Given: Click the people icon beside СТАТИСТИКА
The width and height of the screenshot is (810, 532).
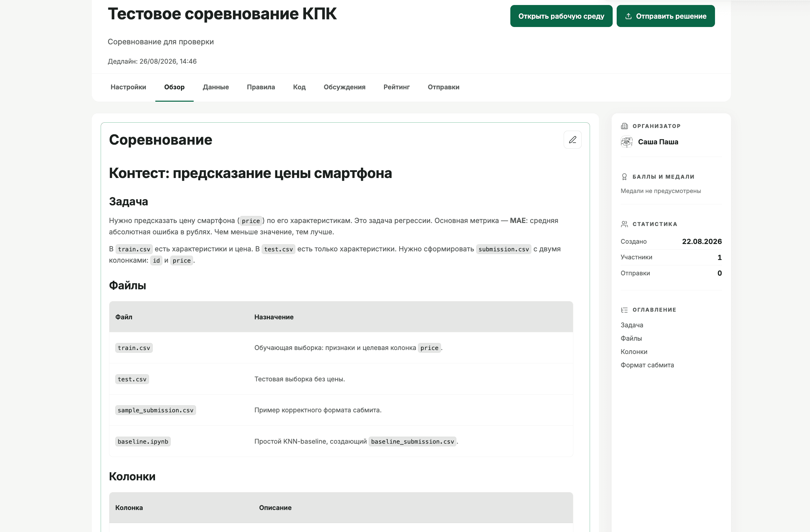Looking at the screenshot, I should coord(624,224).
